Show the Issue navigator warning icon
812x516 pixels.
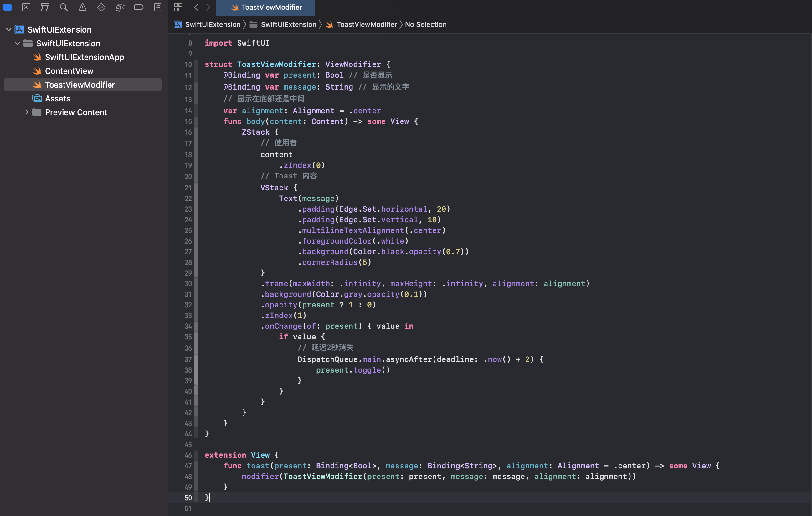(83, 7)
